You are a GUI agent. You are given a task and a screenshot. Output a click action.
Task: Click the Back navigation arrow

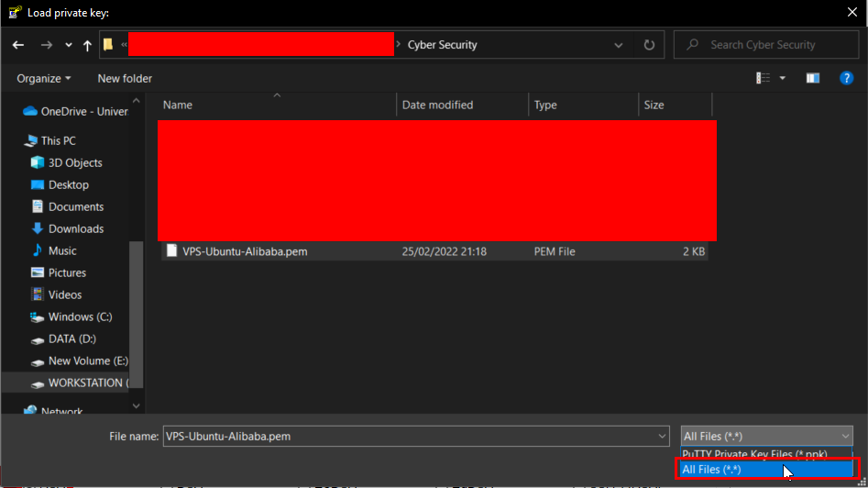(x=18, y=45)
